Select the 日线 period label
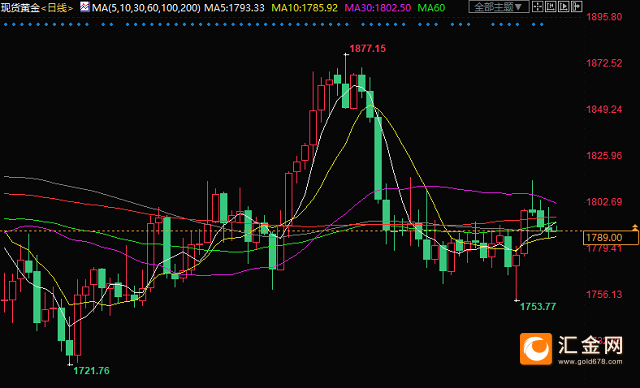Viewport: 640px width, 388px height. click(57, 8)
